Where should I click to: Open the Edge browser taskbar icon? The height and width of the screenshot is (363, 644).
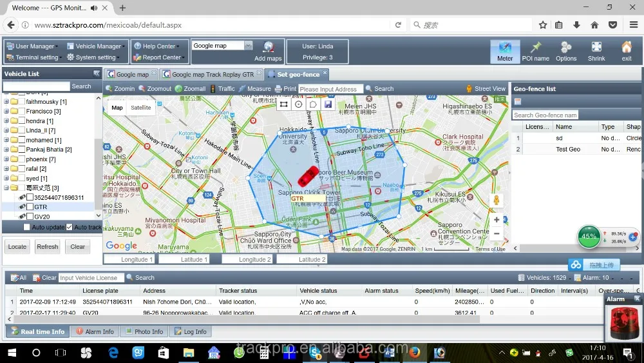(x=113, y=353)
